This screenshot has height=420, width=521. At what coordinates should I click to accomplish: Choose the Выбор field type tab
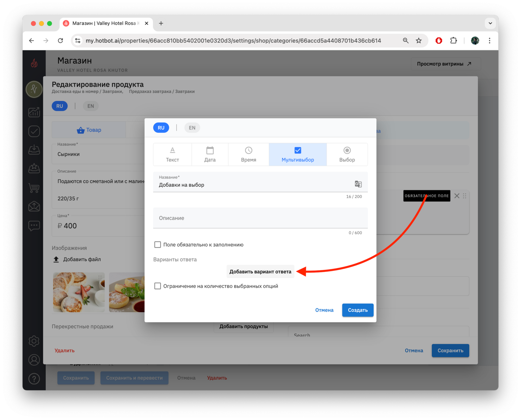click(x=347, y=154)
